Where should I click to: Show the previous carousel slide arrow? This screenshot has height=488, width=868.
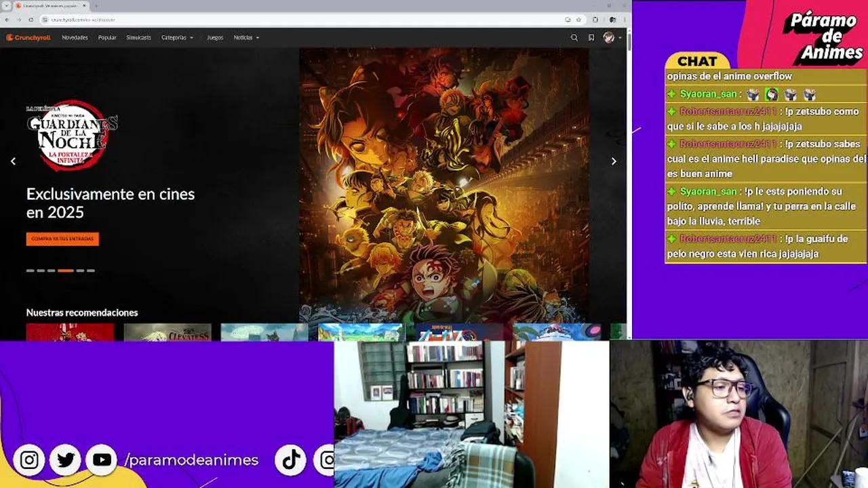pos(13,161)
